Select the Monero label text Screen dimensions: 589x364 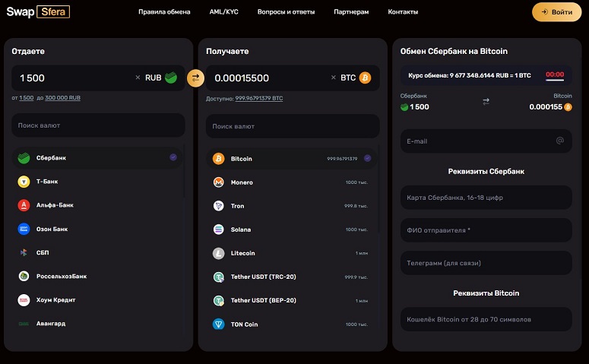tap(242, 182)
